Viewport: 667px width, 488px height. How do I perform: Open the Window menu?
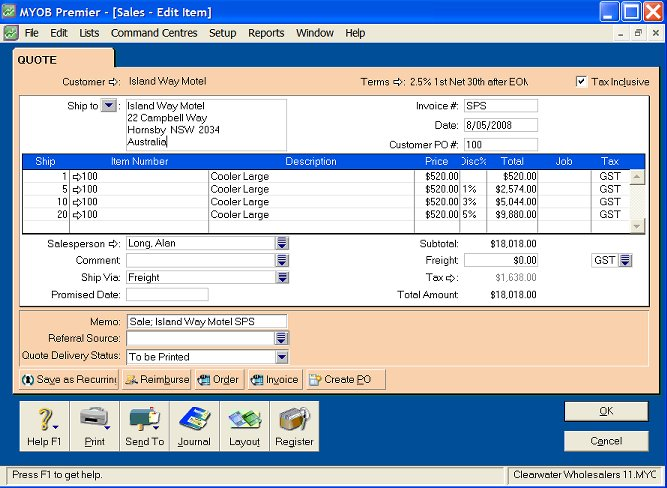[315, 33]
